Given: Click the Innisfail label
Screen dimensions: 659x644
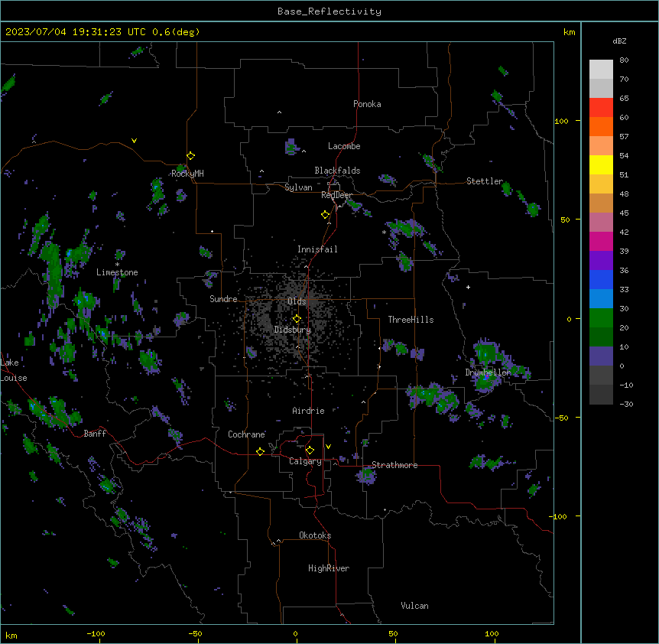Looking at the screenshot, I should [317, 249].
